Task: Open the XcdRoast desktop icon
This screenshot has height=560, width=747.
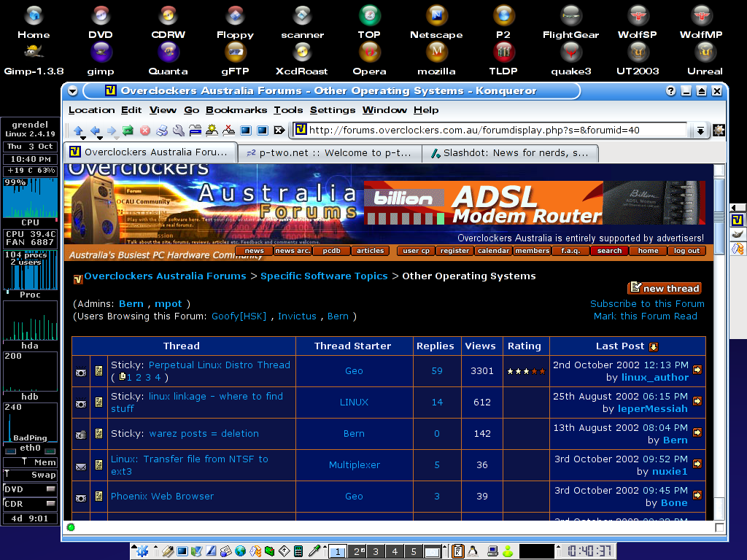Action: pos(302,59)
